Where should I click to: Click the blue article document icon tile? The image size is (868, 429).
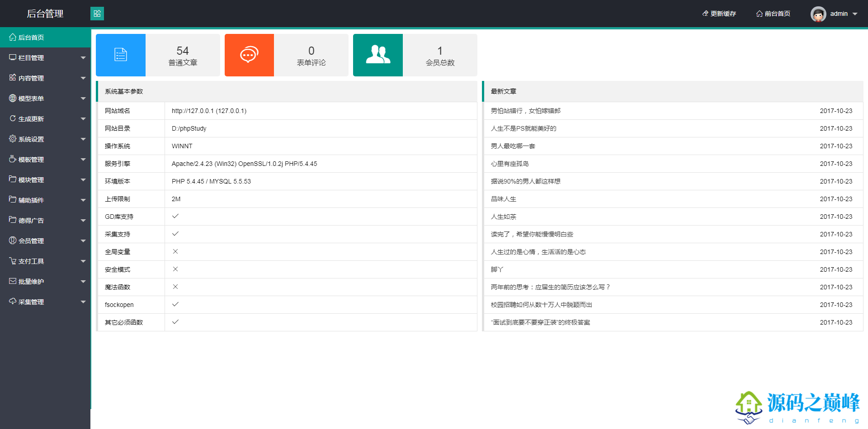121,55
